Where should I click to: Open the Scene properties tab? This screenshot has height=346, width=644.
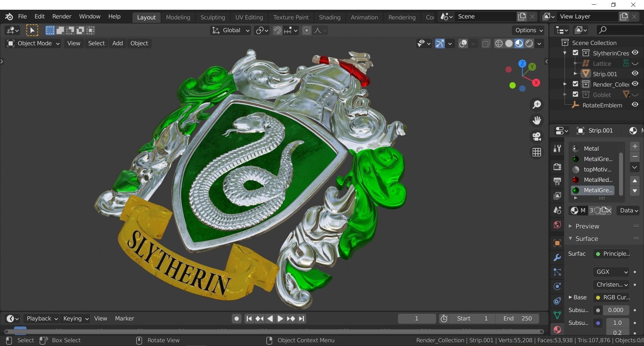click(557, 210)
